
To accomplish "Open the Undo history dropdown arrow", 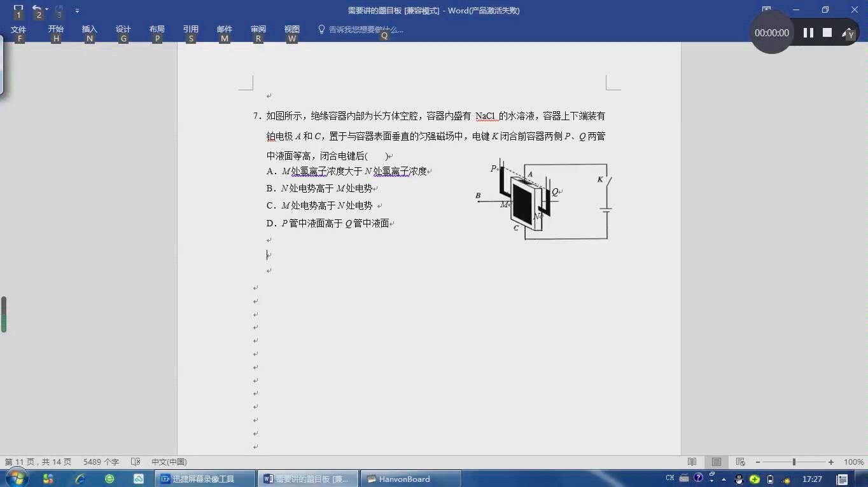I will (x=45, y=10).
